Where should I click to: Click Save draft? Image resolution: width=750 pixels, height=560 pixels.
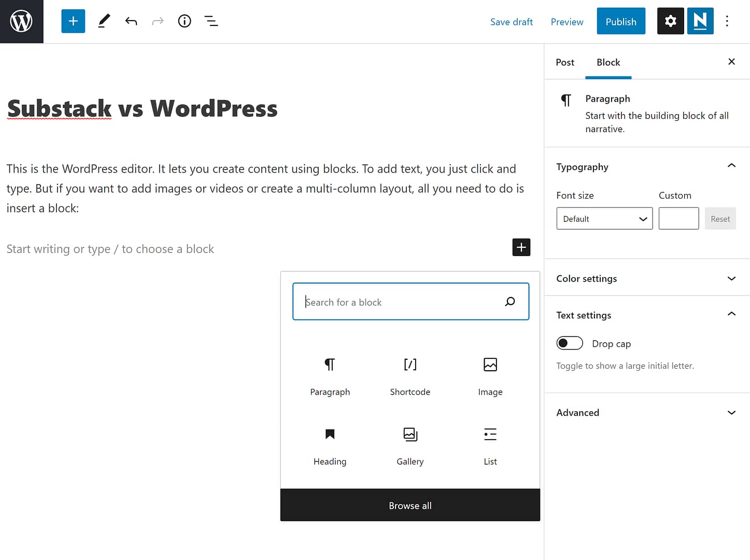[511, 22]
